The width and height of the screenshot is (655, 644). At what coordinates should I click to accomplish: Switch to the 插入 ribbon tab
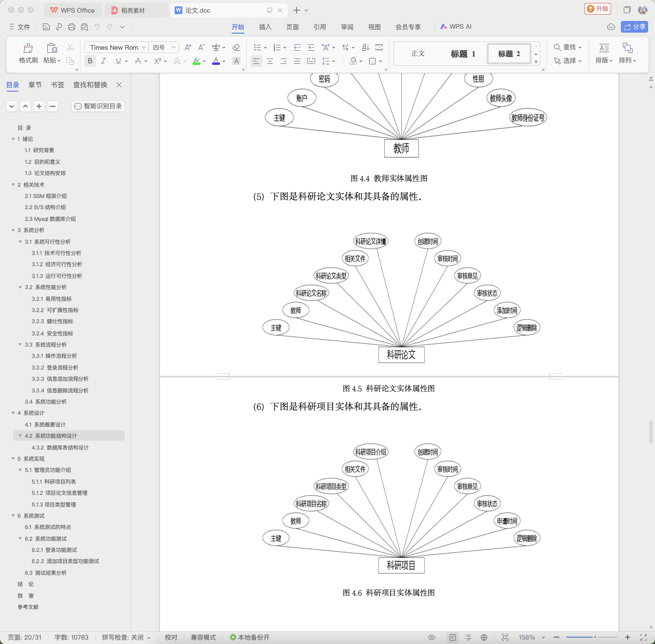coord(265,27)
